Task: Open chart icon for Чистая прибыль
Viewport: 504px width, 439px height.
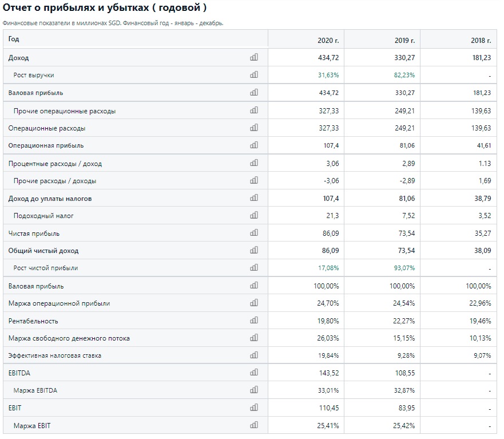Action: point(254,233)
